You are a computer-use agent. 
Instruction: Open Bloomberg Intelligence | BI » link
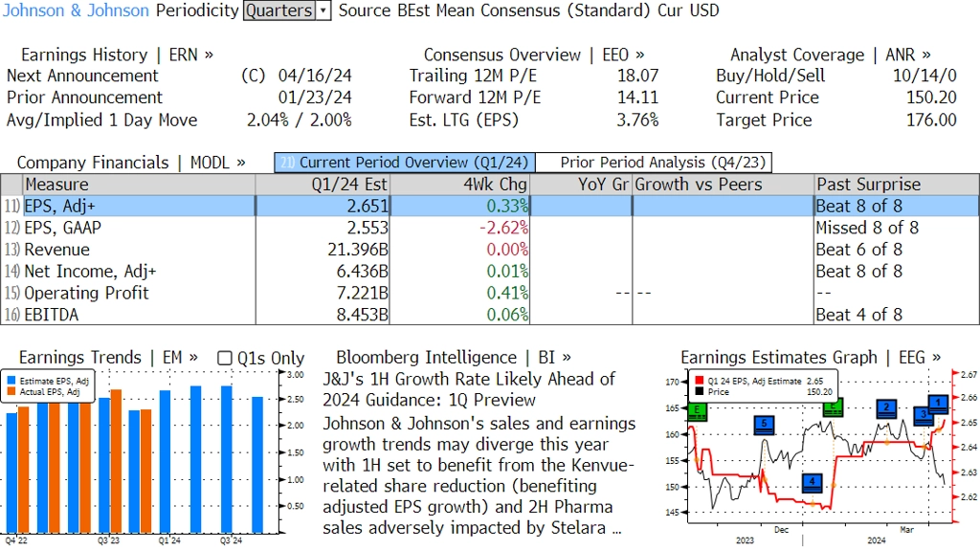coord(453,358)
